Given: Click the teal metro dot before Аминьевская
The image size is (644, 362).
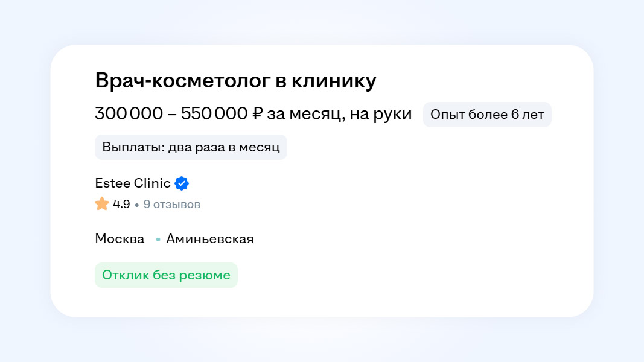Looking at the screenshot, I should (158, 240).
